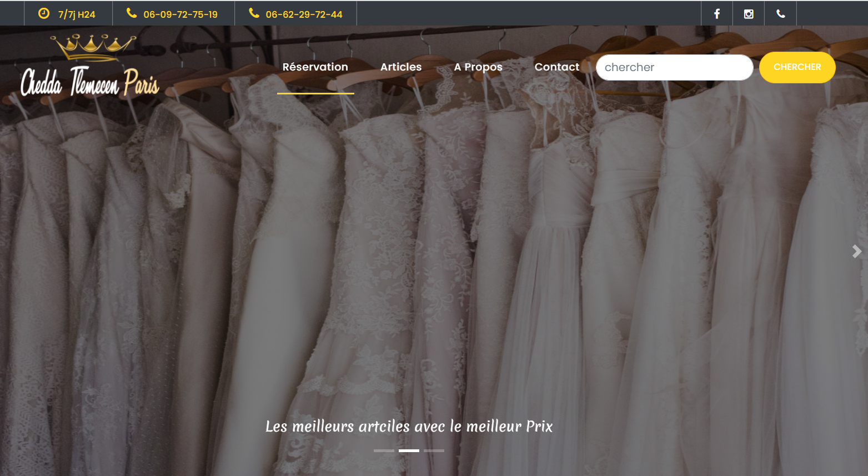Open the Articles menu item
The height and width of the screenshot is (476, 868).
401,67
